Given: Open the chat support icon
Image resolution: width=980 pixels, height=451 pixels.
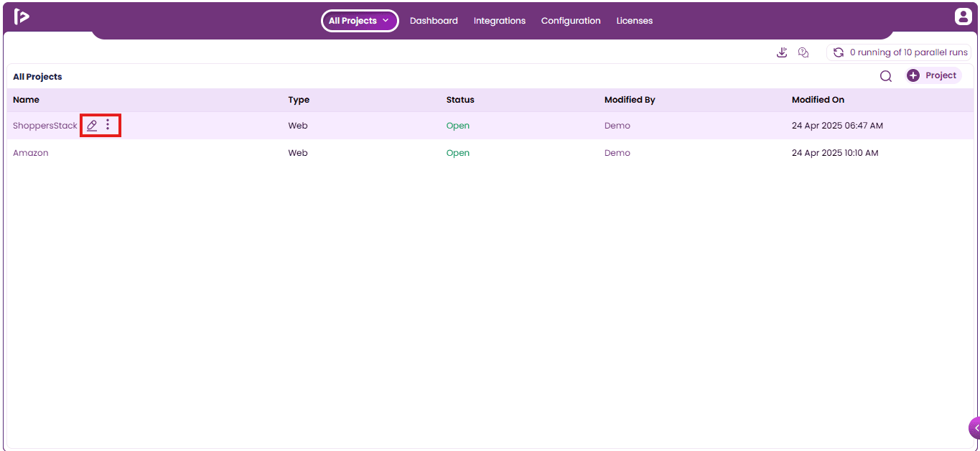Looking at the screenshot, I should (803, 52).
